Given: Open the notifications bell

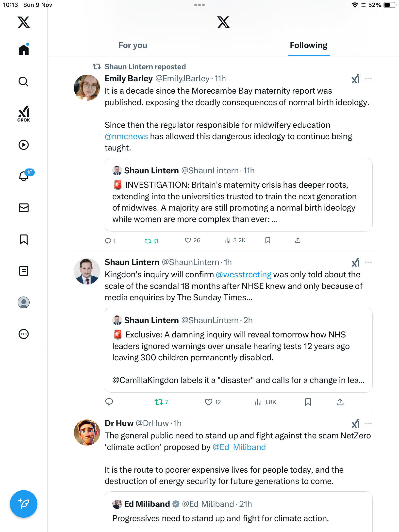Looking at the screenshot, I should click(24, 176).
